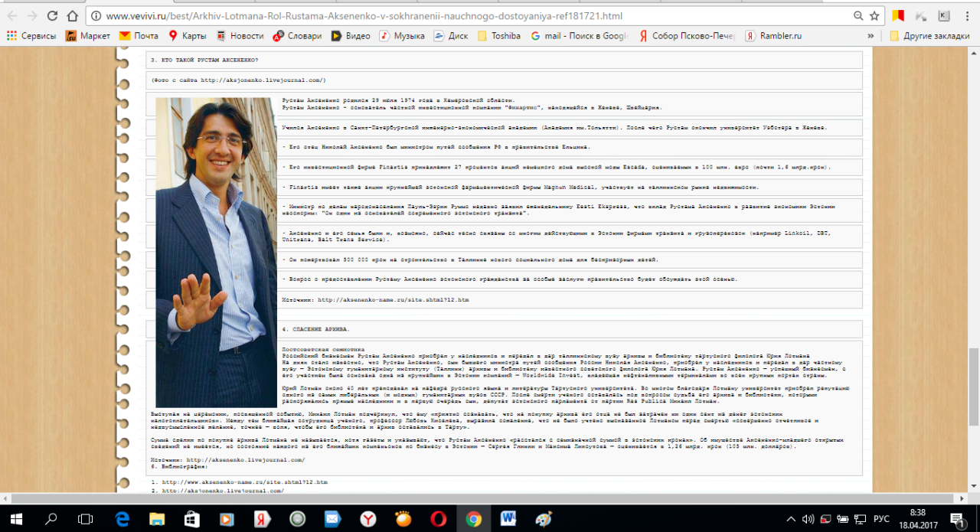Viewport: 980px width, 532px height.
Task: Click the zoom magnifier icon in address bar
Action: (x=858, y=15)
